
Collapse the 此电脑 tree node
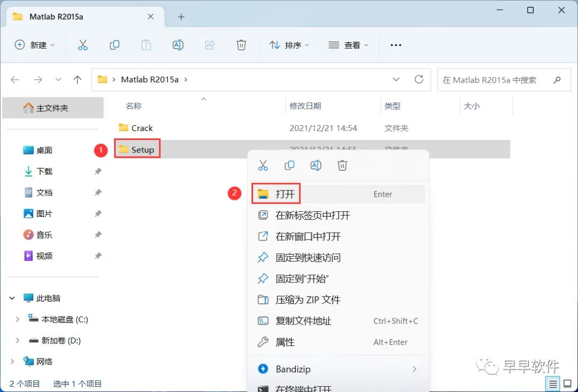12,298
